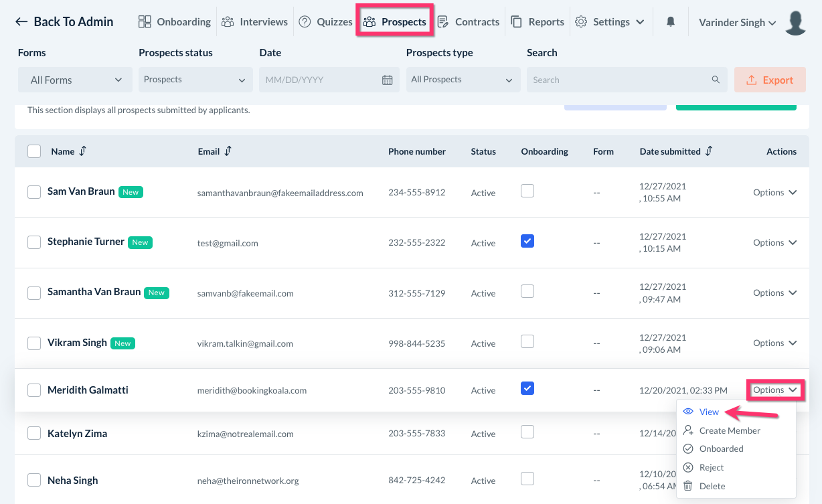
Task: Select Create Member from options menu
Action: (x=730, y=430)
